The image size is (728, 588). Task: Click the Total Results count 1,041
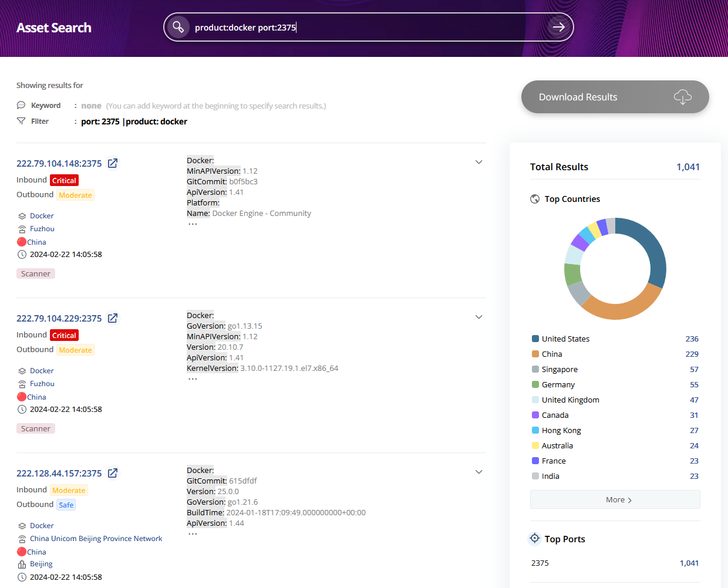[688, 167]
